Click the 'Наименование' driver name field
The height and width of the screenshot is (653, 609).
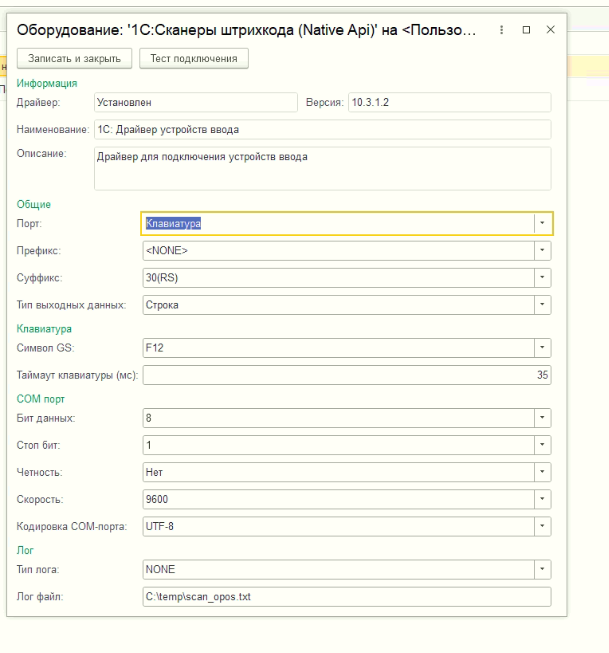322,129
